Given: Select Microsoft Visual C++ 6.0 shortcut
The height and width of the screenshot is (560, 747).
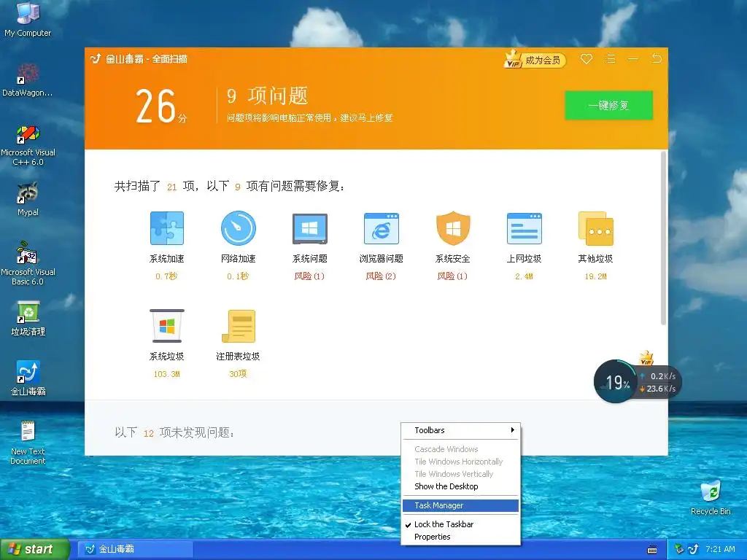Looking at the screenshot, I should pyautogui.click(x=28, y=144).
